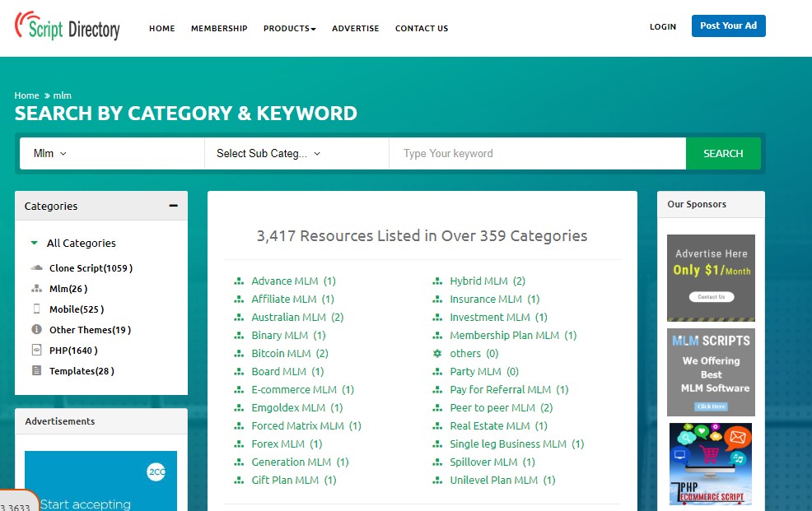Switch to the MEMBERSHIP page
The width and height of the screenshot is (812, 511).
219,27
